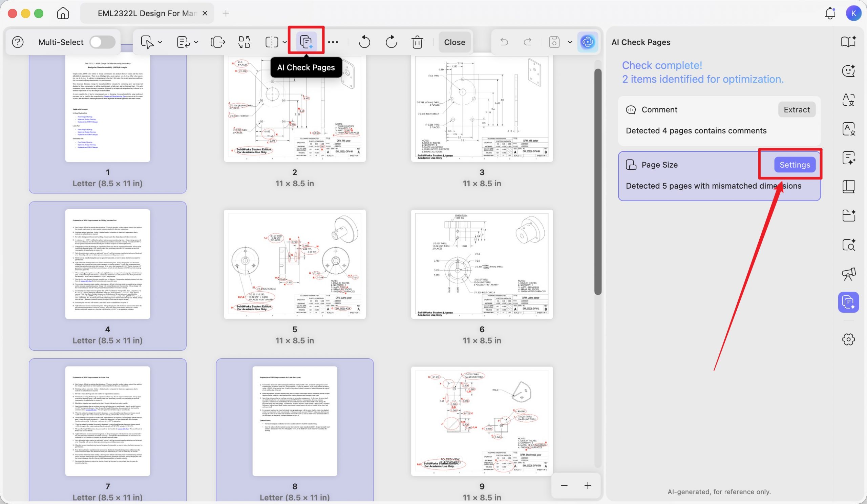The height and width of the screenshot is (504, 867).
Task: Click the page thumbnails vertical scrollbar
Action: (x=598, y=182)
